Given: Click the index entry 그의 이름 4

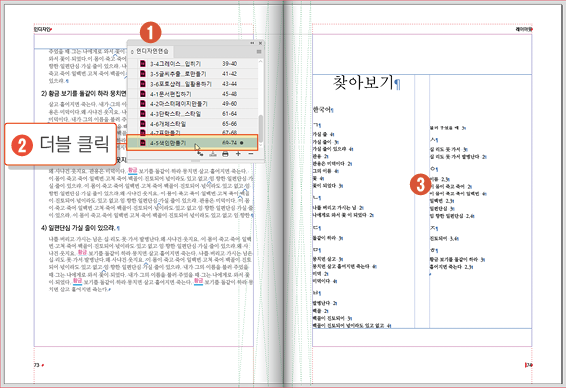Looking at the screenshot, I should tap(325, 171).
